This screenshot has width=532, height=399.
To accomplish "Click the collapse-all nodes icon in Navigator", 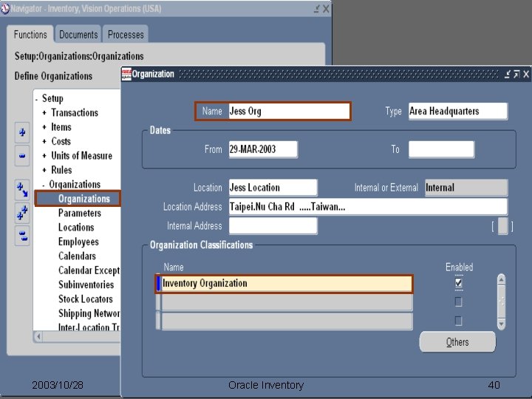I will point(22,235).
